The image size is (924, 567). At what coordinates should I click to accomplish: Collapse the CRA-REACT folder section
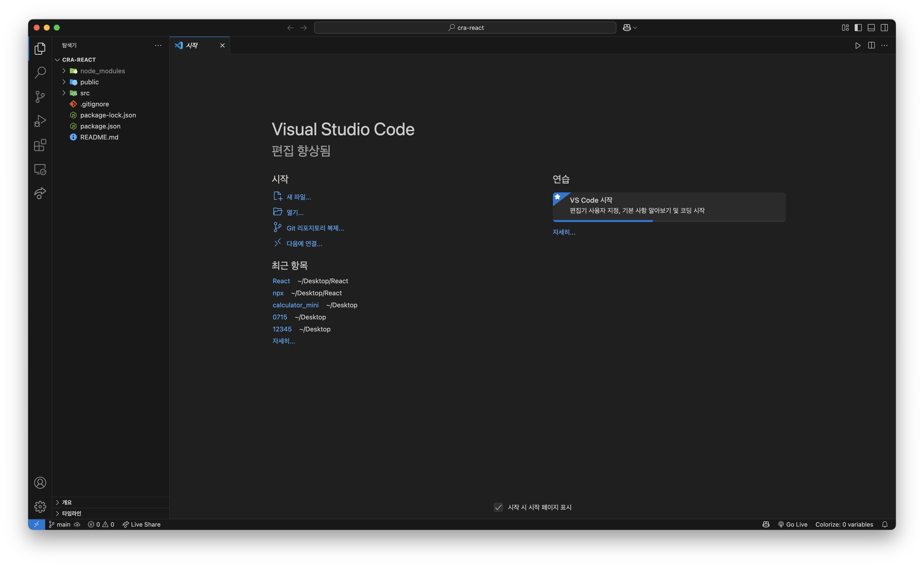(x=111, y=60)
